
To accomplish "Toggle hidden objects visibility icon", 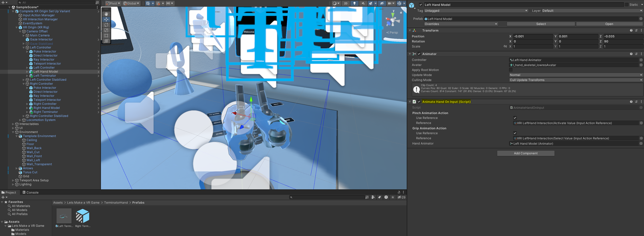I will click(x=382, y=3).
